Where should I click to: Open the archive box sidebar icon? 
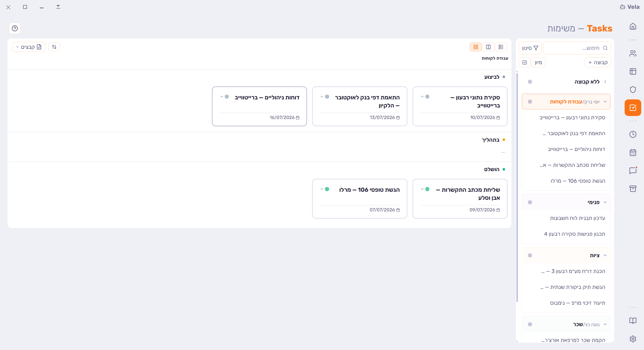[x=633, y=189]
